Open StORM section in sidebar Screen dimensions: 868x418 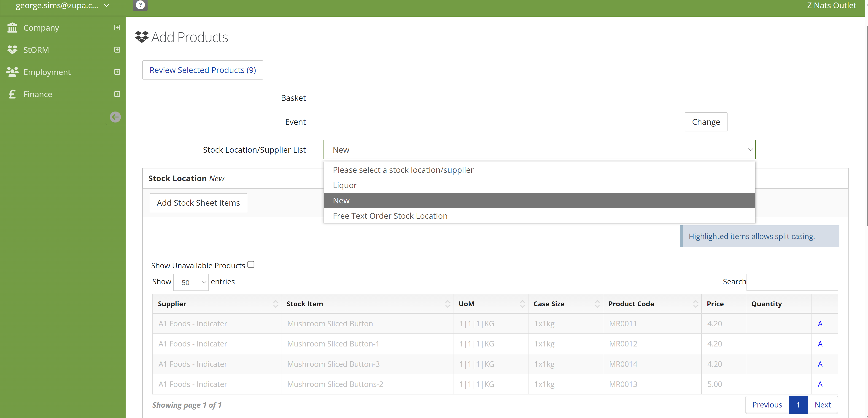click(x=36, y=50)
